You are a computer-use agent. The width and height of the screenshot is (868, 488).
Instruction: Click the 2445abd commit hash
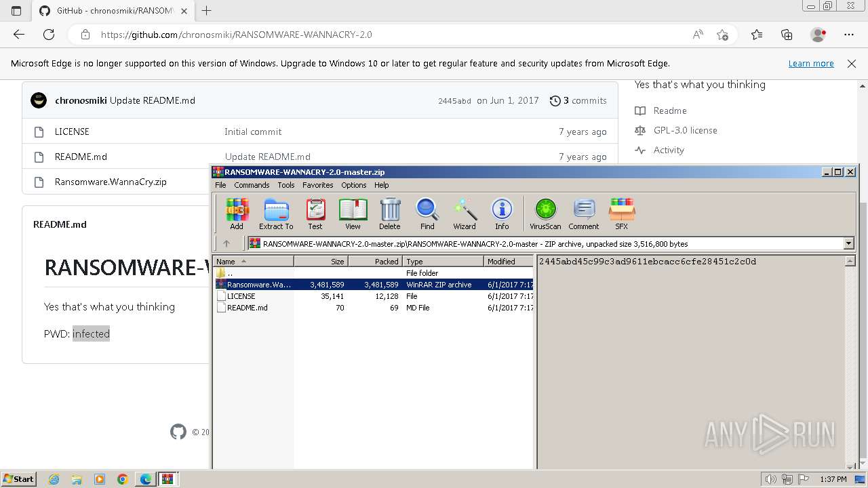tap(454, 101)
